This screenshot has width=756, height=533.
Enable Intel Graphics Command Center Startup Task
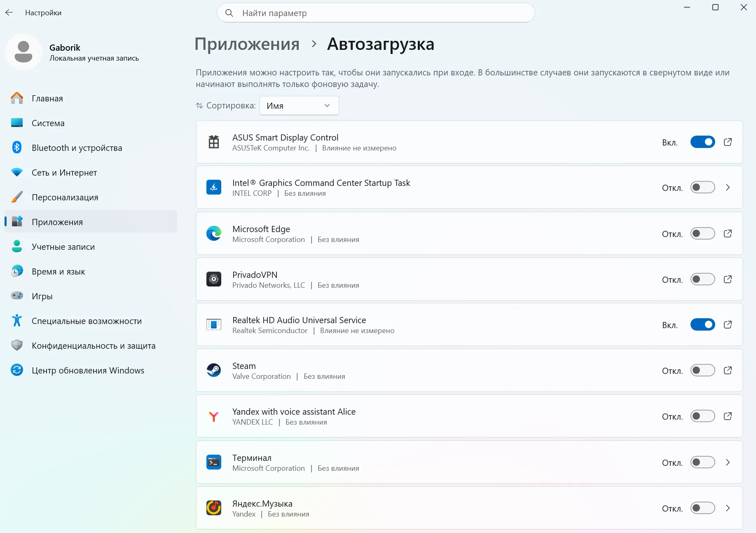point(703,188)
